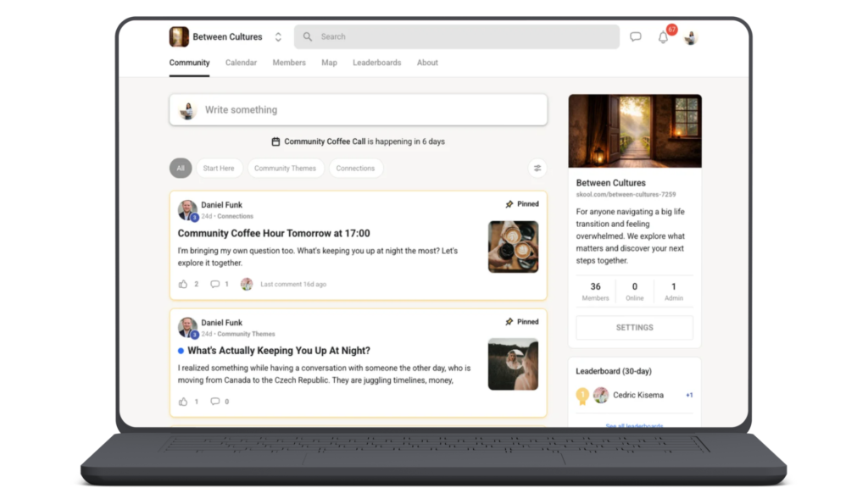Switch to the Community tab
The width and height of the screenshot is (868, 488).
pyautogui.click(x=189, y=63)
